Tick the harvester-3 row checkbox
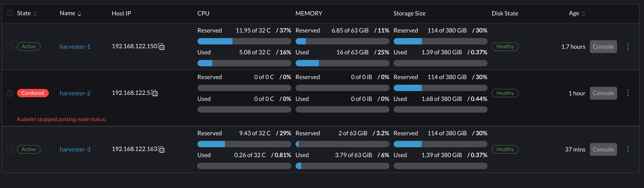The image size is (644, 188). [x=10, y=150]
